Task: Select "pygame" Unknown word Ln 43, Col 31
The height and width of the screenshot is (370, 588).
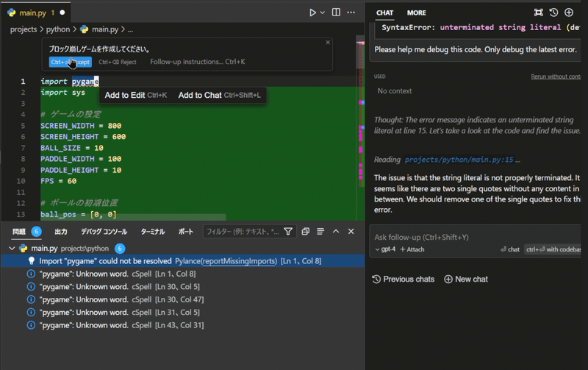Action: click(x=182, y=325)
